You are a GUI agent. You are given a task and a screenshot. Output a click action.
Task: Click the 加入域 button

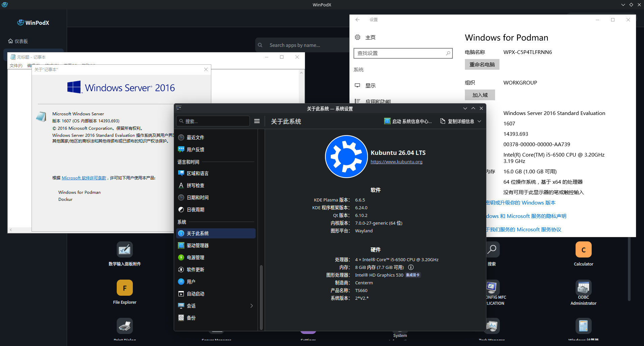pyautogui.click(x=480, y=95)
